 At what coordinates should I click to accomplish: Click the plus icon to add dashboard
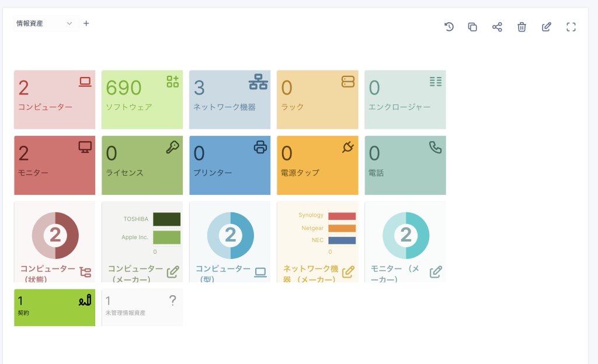(x=86, y=23)
